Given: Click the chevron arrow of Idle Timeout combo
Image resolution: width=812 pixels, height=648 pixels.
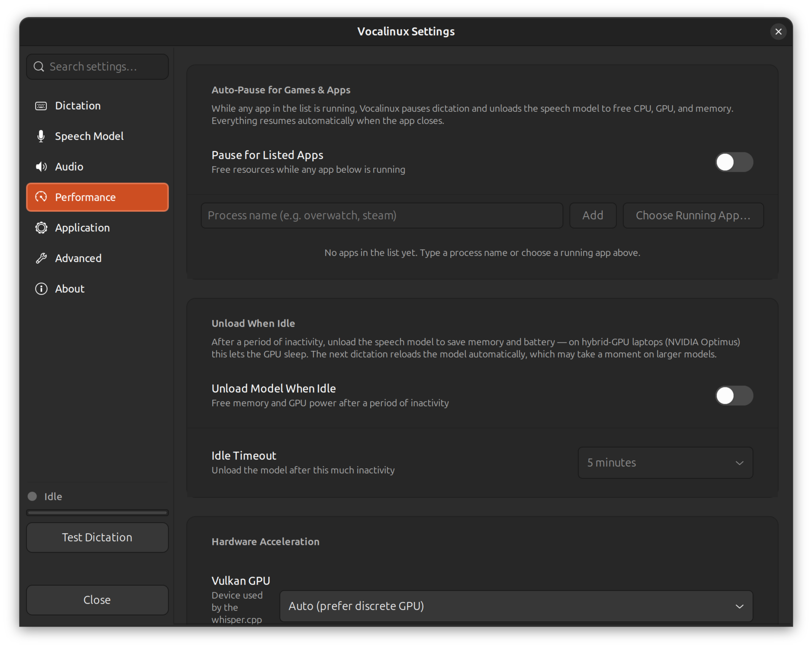Looking at the screenshot, I should 739,463.
